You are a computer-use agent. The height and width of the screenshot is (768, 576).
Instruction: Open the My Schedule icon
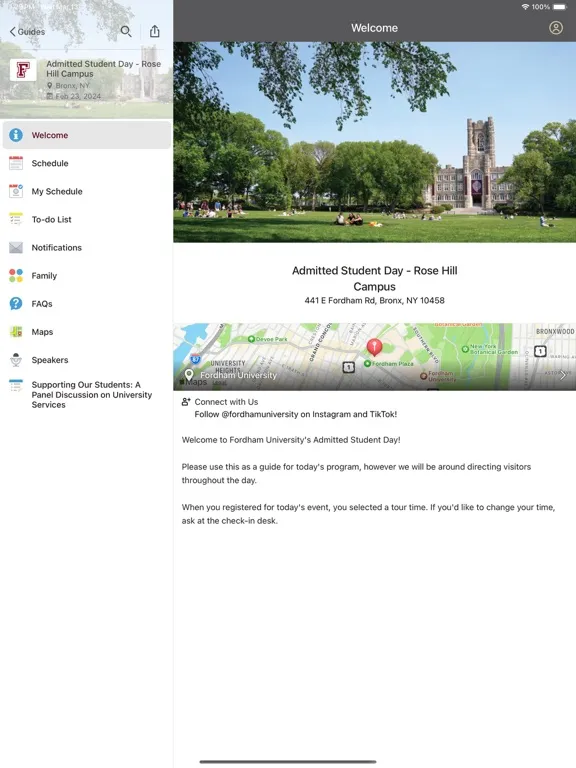[16, 191]
